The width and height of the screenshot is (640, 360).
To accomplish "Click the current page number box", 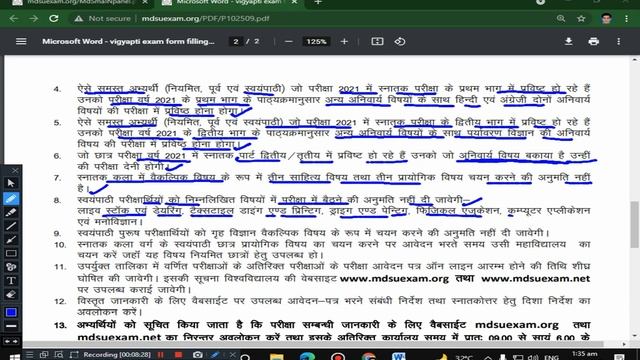I will click(x=236, y=42).
